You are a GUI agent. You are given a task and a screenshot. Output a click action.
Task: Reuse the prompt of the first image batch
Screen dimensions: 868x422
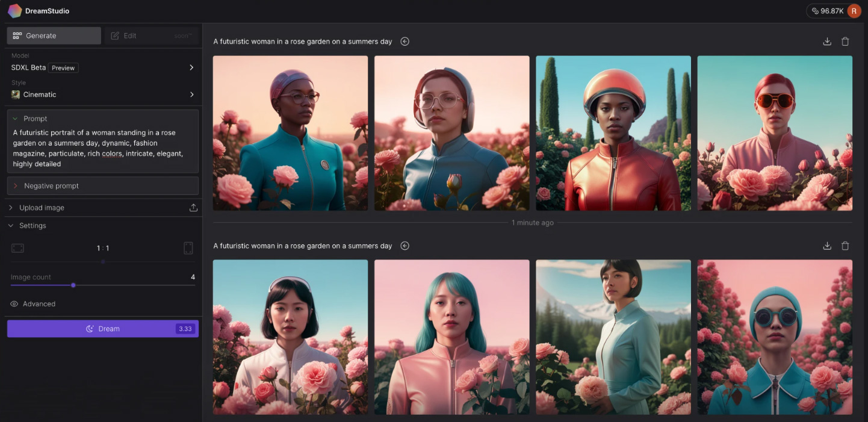[x=405, y=42]
